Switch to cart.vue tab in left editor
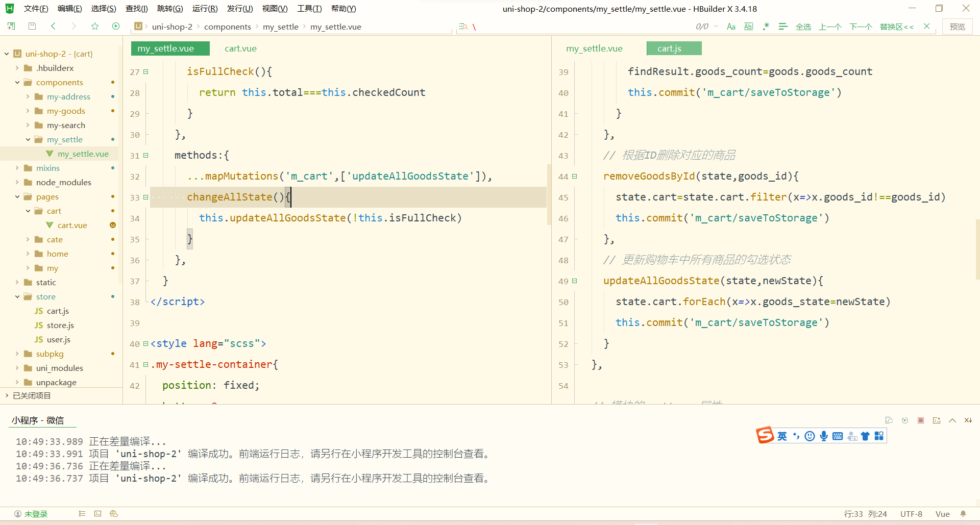980x525 pixels. coord(240,48)
